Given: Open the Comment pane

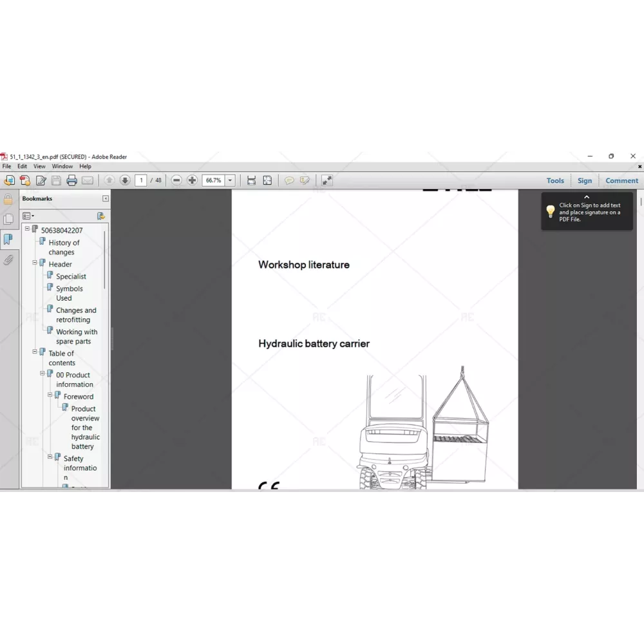Looking at the screenshot, I should (x=621, y=181).
